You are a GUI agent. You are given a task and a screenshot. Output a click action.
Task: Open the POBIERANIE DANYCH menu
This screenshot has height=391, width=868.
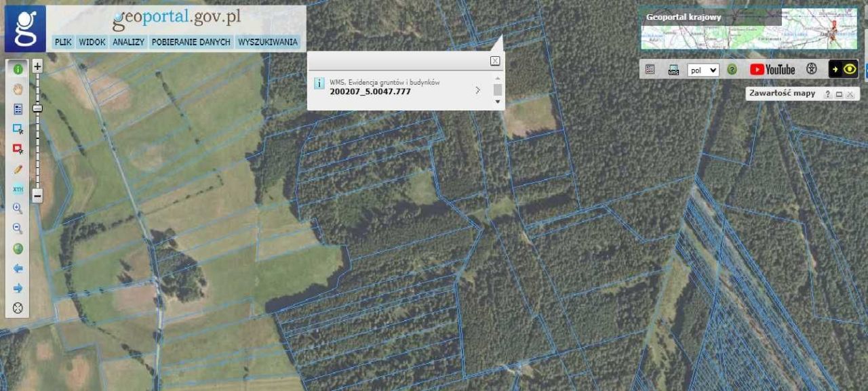(x=191, y=42)
